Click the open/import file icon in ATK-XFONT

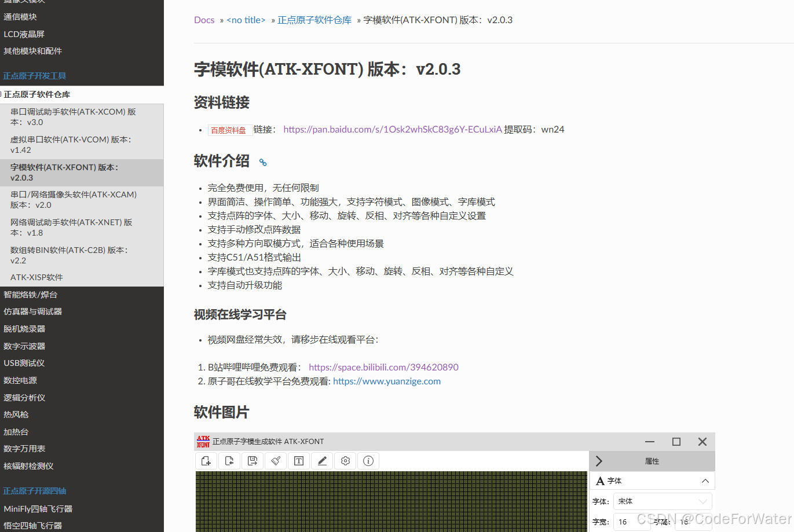[x=229, y=461]
